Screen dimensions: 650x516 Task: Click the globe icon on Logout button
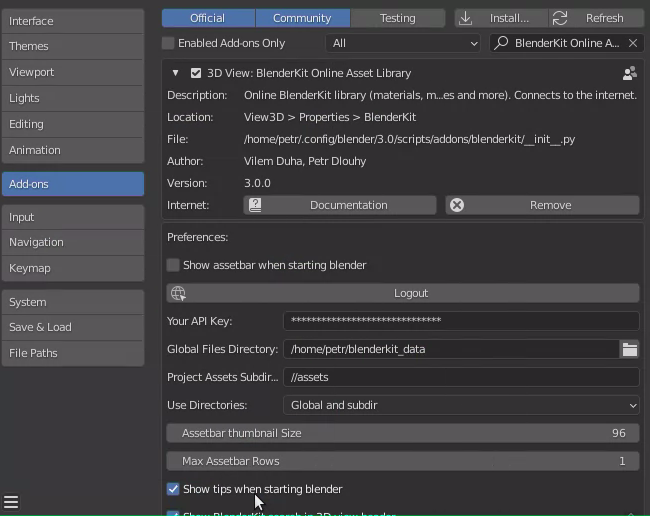pyautogui.click(x=178, y=293)
